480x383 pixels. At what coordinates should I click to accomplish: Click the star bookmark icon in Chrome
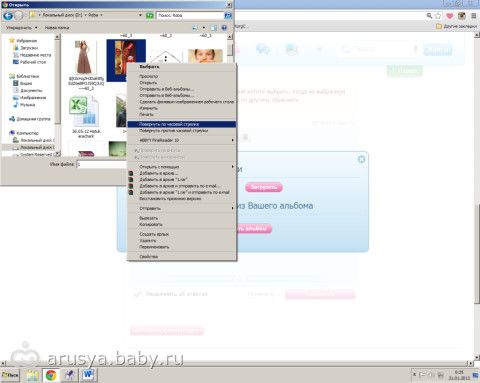click(438, 15)
